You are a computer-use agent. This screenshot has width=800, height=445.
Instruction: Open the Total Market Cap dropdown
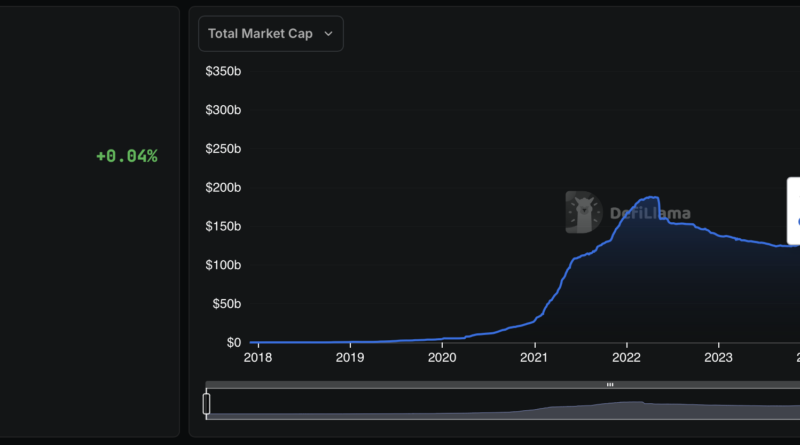[270, 34]
